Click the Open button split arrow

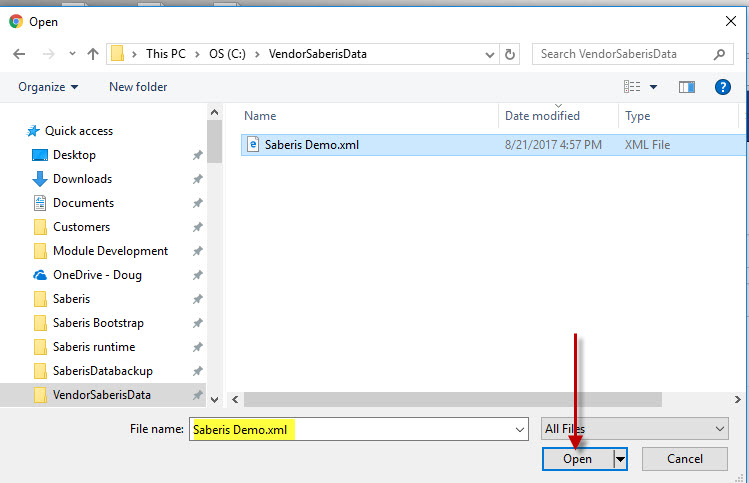pyautogui.click(x=621, y=459)
